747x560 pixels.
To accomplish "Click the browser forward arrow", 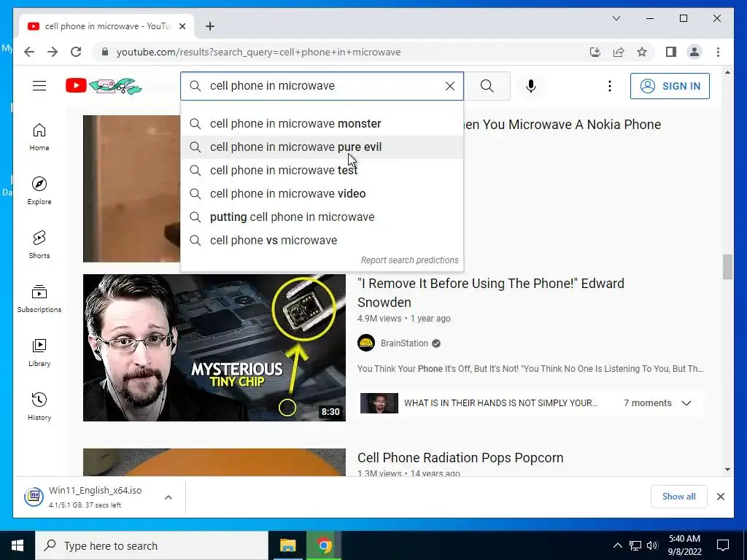I will tap(53, 52).
